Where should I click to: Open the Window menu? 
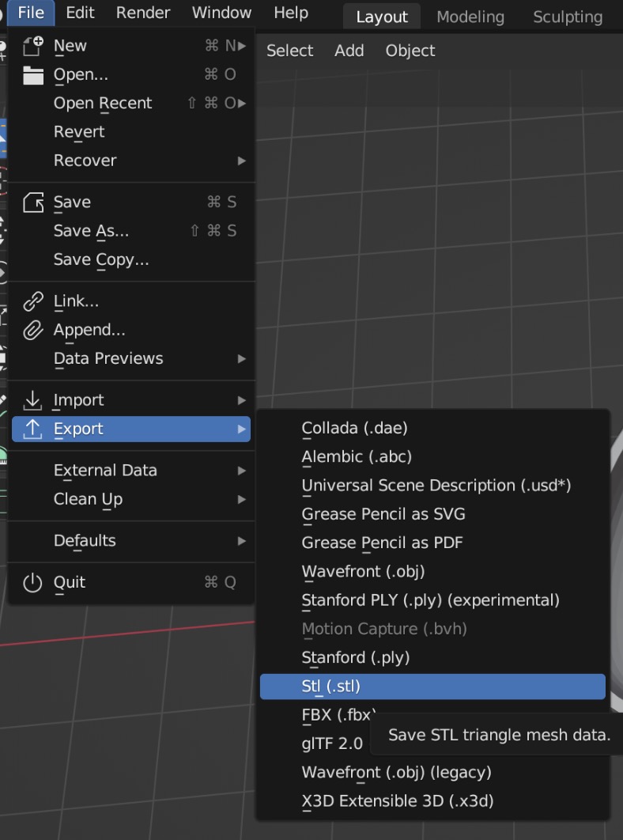[x=222, y=13]
